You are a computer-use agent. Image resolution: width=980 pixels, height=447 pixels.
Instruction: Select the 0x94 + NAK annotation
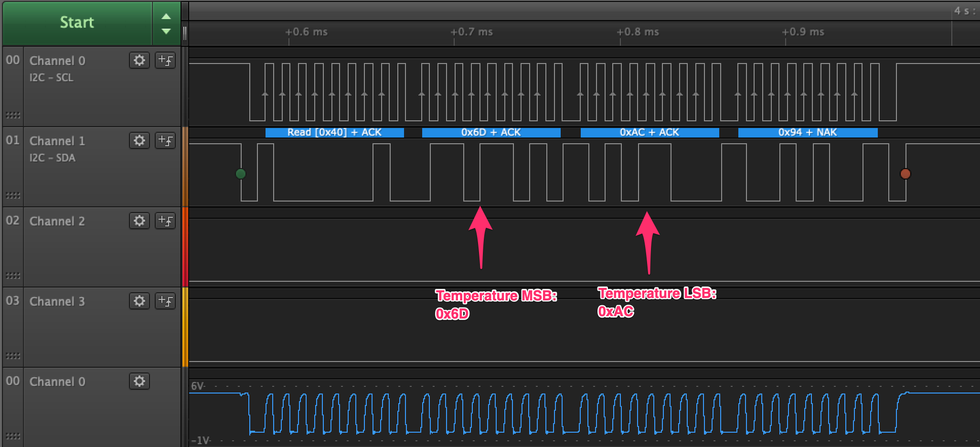click(x=807, y=132)
